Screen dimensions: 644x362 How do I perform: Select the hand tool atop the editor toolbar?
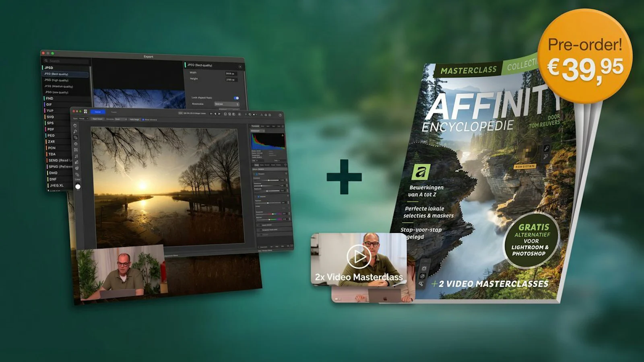(75, 125)
